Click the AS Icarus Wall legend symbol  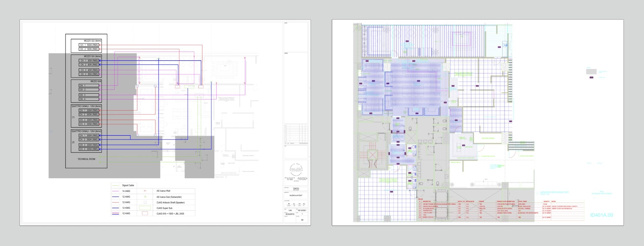(x=145, y=191)
